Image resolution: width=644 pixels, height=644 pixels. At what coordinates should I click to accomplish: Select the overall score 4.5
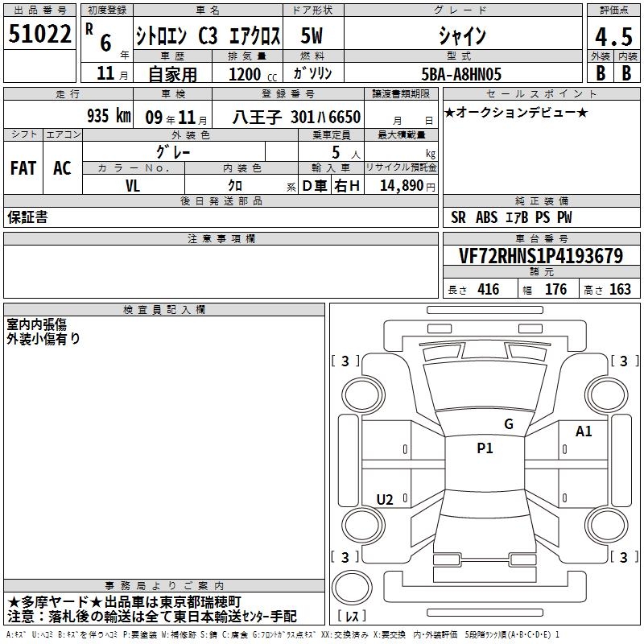[613, 36]
